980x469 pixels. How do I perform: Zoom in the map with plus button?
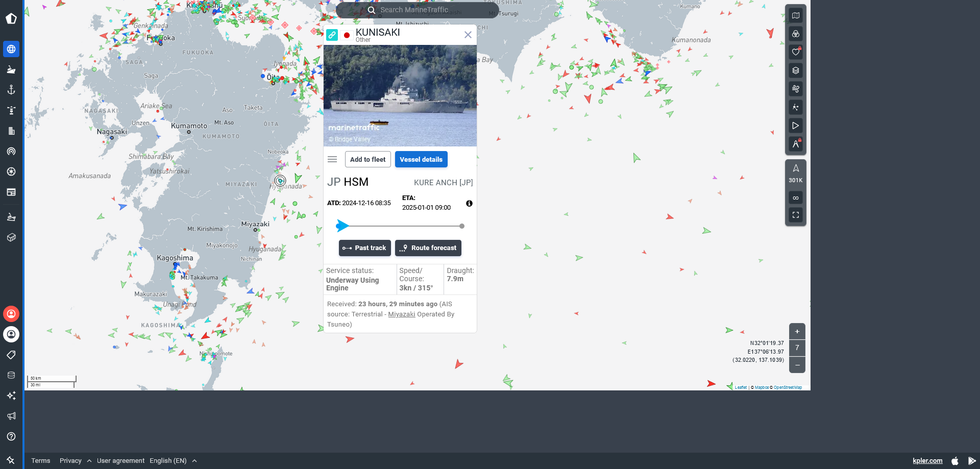coord(797,331)
